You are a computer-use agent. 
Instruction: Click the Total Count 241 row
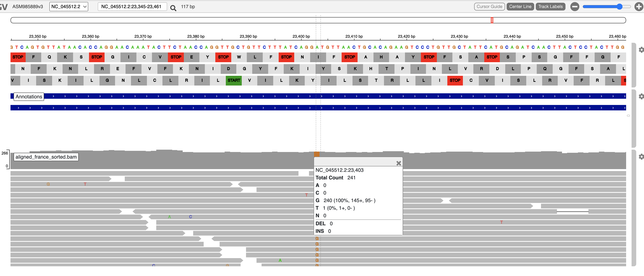click(x=335, y=177)
